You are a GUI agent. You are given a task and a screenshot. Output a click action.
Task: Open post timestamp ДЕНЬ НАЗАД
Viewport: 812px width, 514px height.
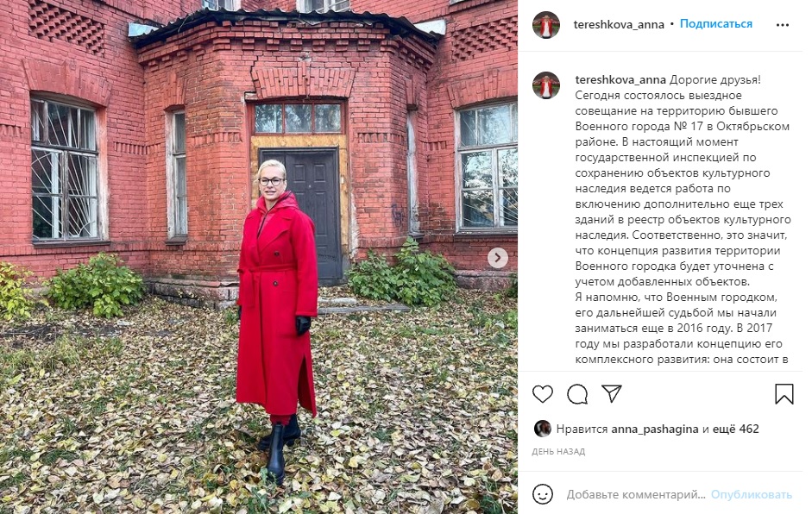click(558, 451)
